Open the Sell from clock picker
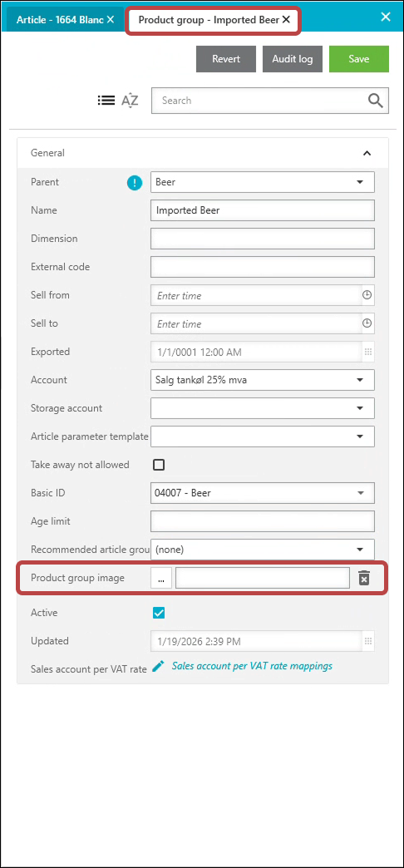Image resolution: width=404 pixels, height=868 pixels. (367, 295)
